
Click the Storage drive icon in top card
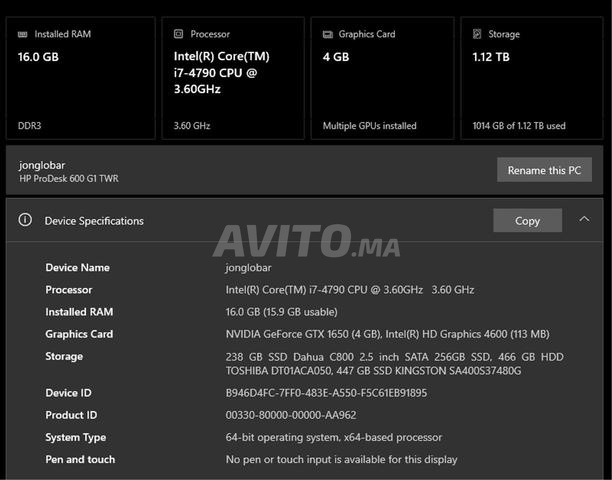pyautogui.click(x=477, y=34)
